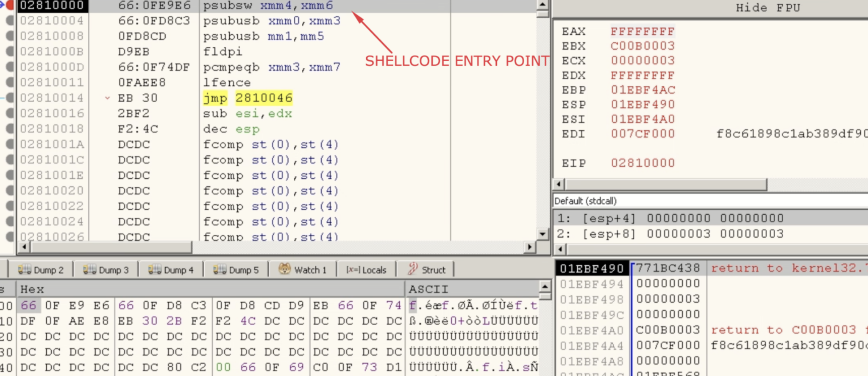Click the disassembly scroll-right arrow
Viewport: 868px width, 376px height.
point(529,247)
